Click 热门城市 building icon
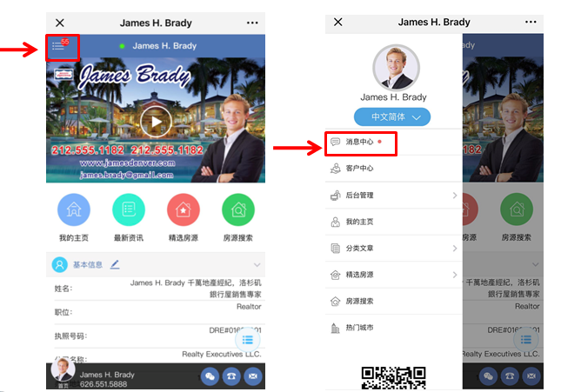The height and width of the screenshot is (392, 561). pyautogui.click(x=335, y=328)
